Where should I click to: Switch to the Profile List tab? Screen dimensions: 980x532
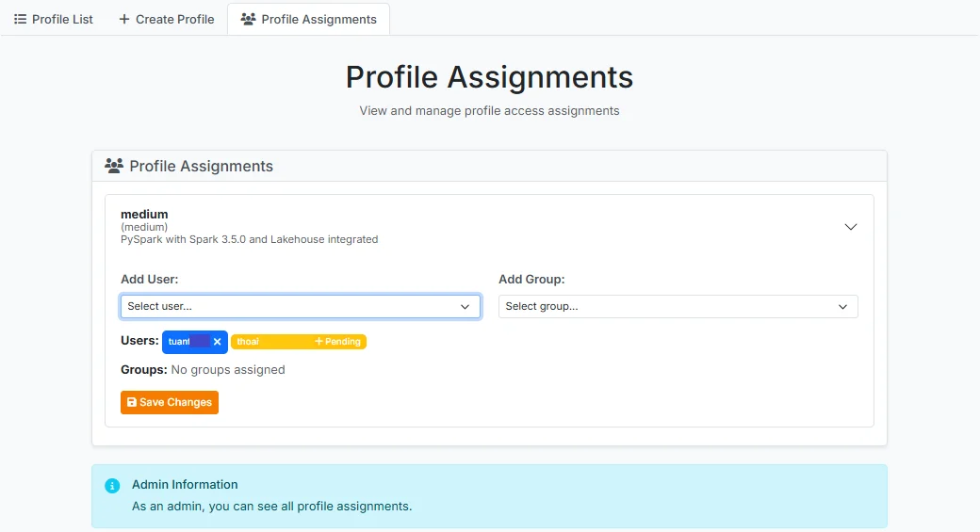coord(54,20)
